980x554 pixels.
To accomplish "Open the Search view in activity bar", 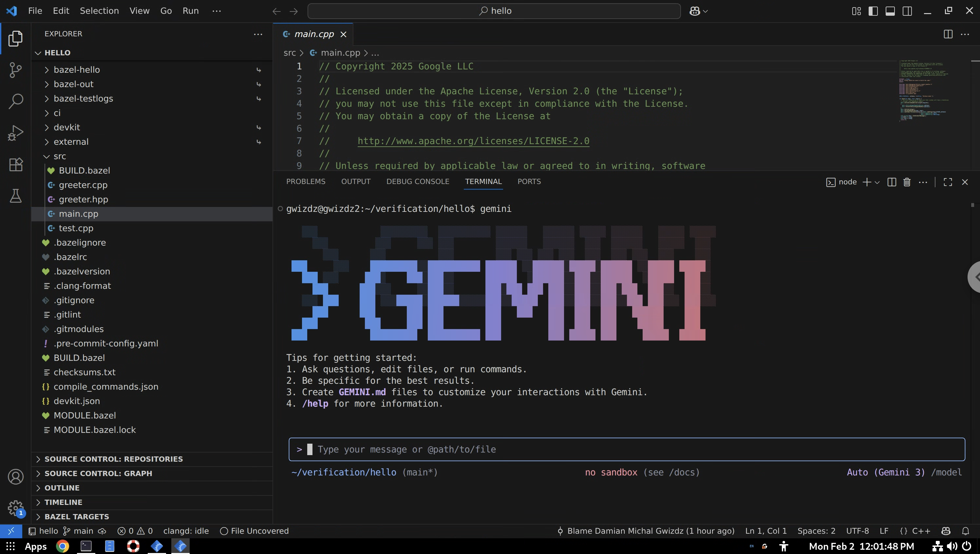I will tap(16, 101).
